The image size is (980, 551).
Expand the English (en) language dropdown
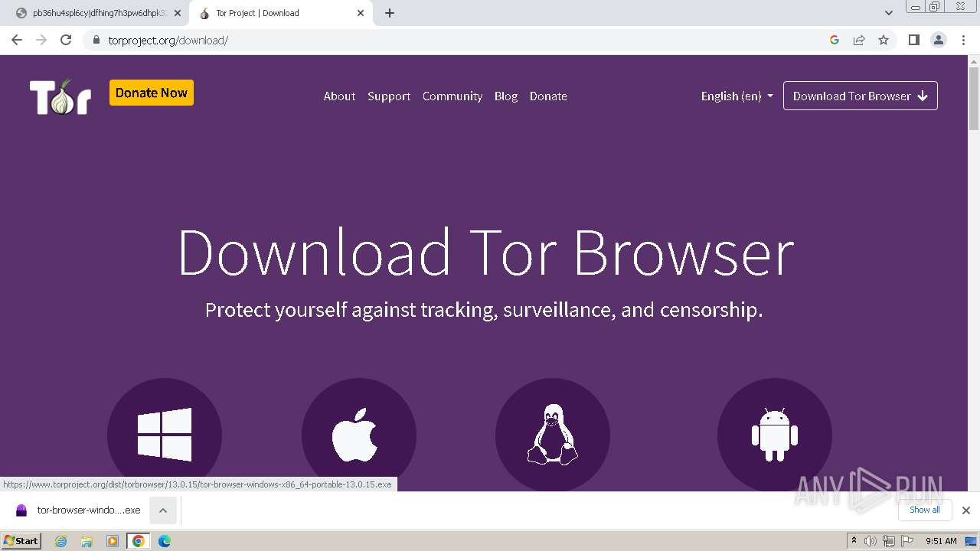(x=737, y=96)
